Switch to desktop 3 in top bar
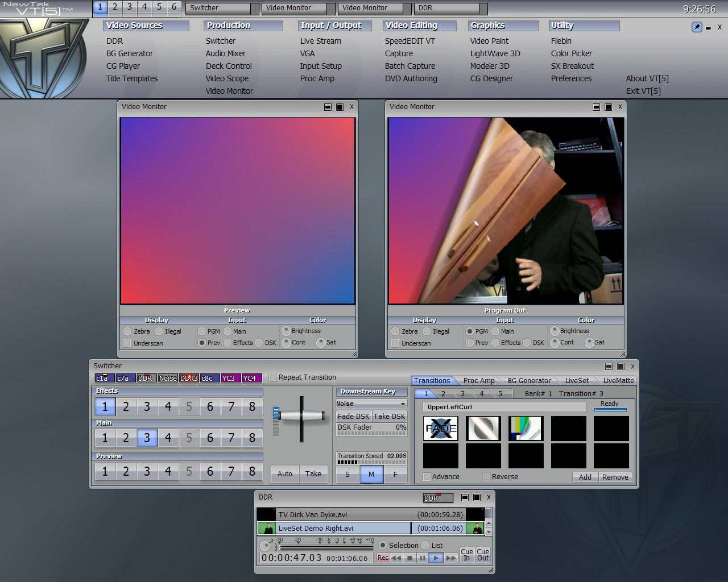 130,7
